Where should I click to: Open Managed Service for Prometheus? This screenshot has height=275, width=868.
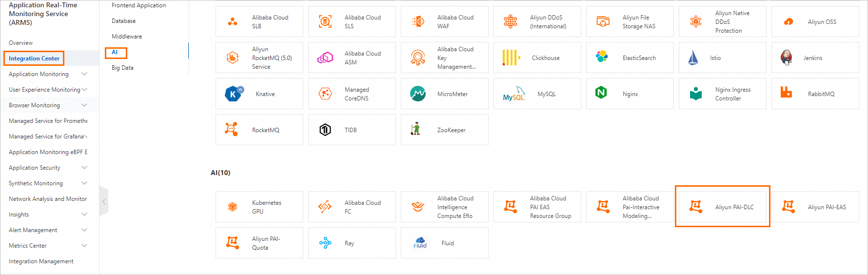click(48, 121)
